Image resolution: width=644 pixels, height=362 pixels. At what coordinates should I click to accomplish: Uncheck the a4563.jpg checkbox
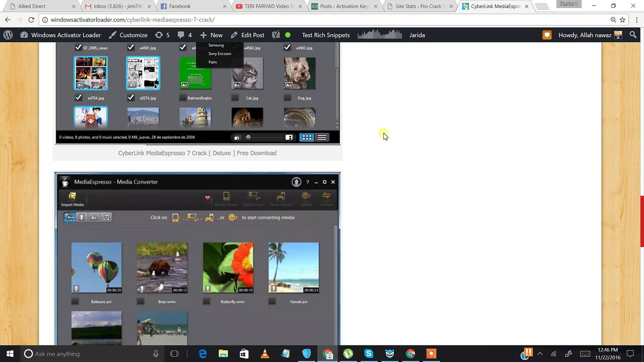point(287,47)
